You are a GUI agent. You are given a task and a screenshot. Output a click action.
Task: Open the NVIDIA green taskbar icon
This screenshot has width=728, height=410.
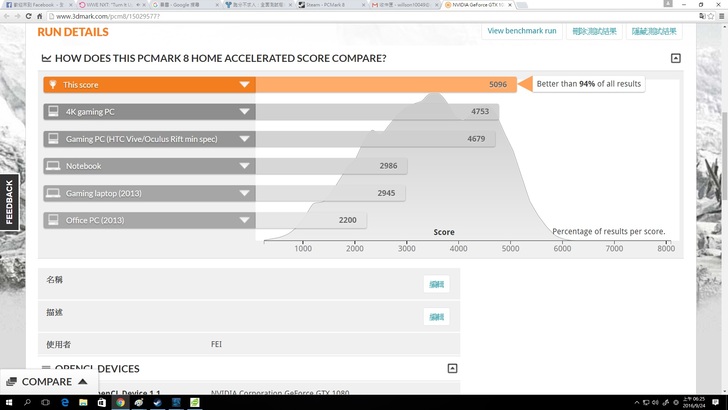click(x=195, y=403)
